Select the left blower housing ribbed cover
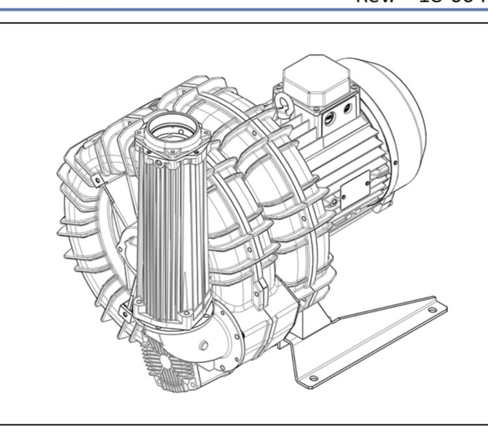The height and width of the screenshot is (448, 488). pyautogui.click(x=84, y=214)
